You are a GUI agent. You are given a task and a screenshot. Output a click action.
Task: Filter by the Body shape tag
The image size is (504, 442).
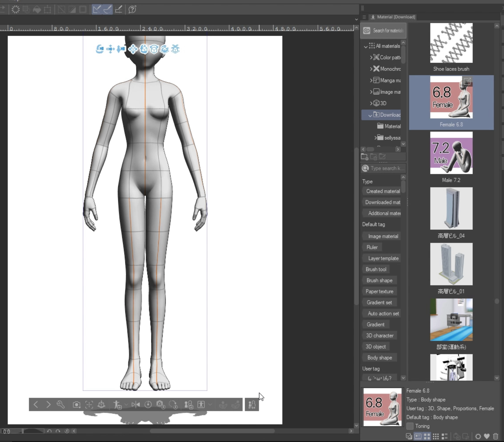tap(379, 358)
